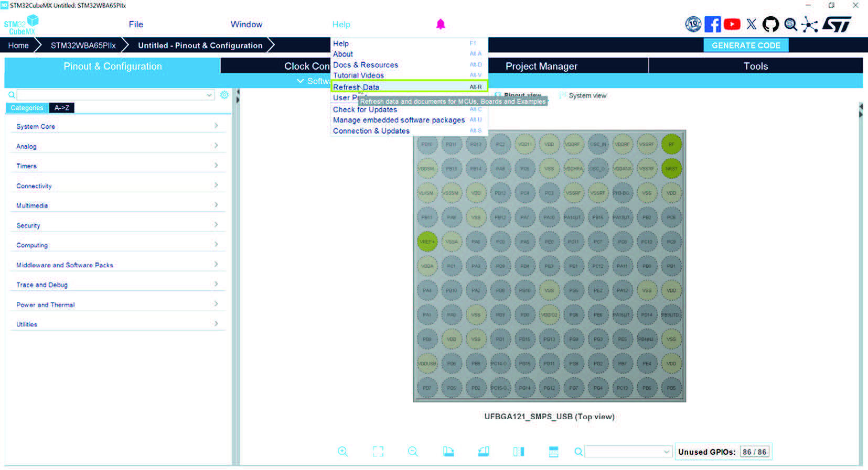Expand the Trace and Debug category
The width and height of the screenshot is (868, 470).
pos(117,285)
